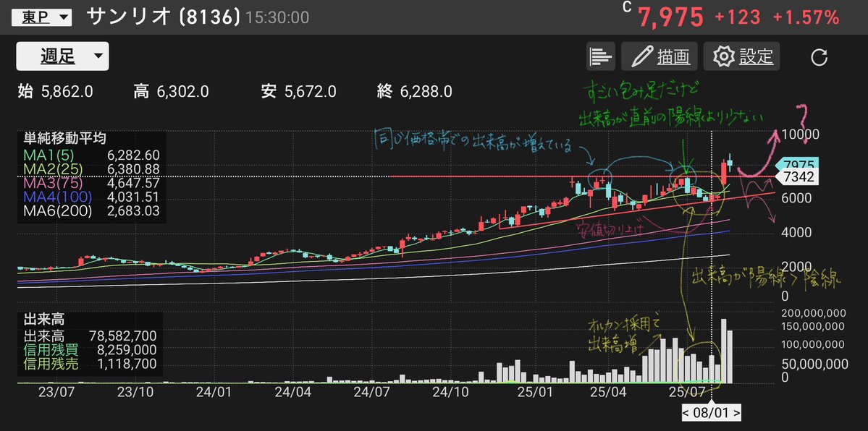Click the 08/01 date marker label
This screenshot has width=868, height=431.
point(711,413)
